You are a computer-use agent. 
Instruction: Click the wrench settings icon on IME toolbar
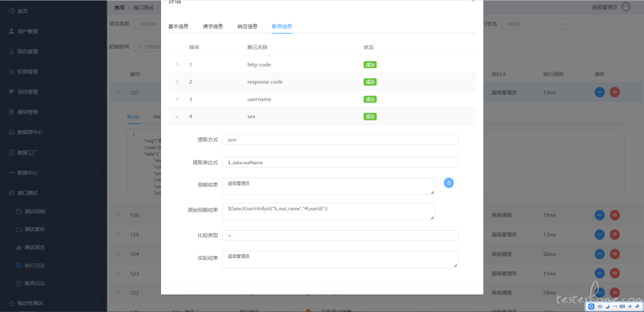(637, 307)
